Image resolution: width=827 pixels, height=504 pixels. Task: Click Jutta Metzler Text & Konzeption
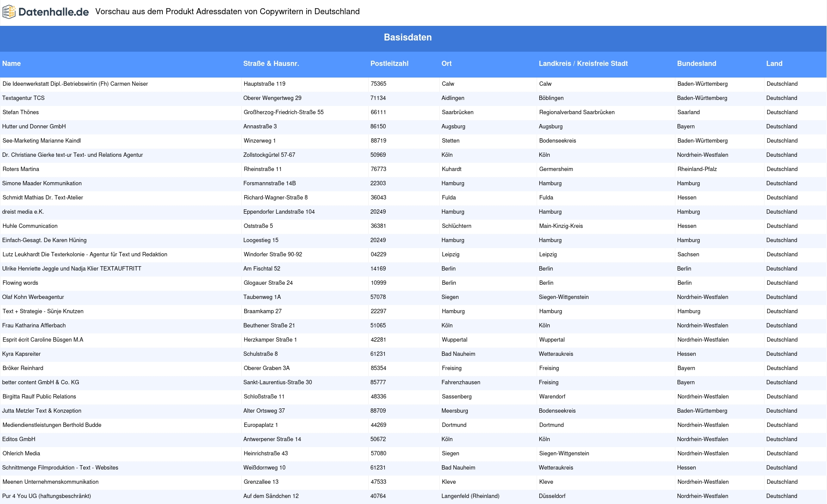click(42, 411)
